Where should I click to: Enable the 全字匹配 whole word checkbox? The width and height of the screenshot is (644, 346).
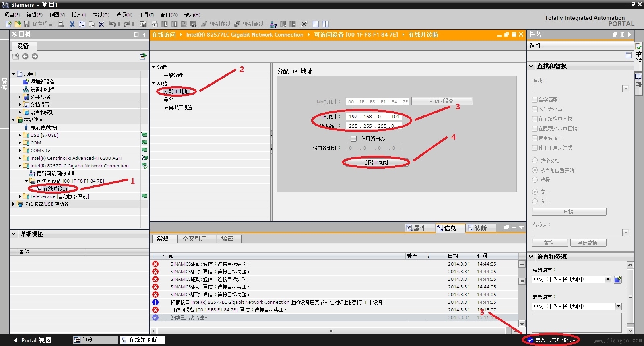coord(535,99)
